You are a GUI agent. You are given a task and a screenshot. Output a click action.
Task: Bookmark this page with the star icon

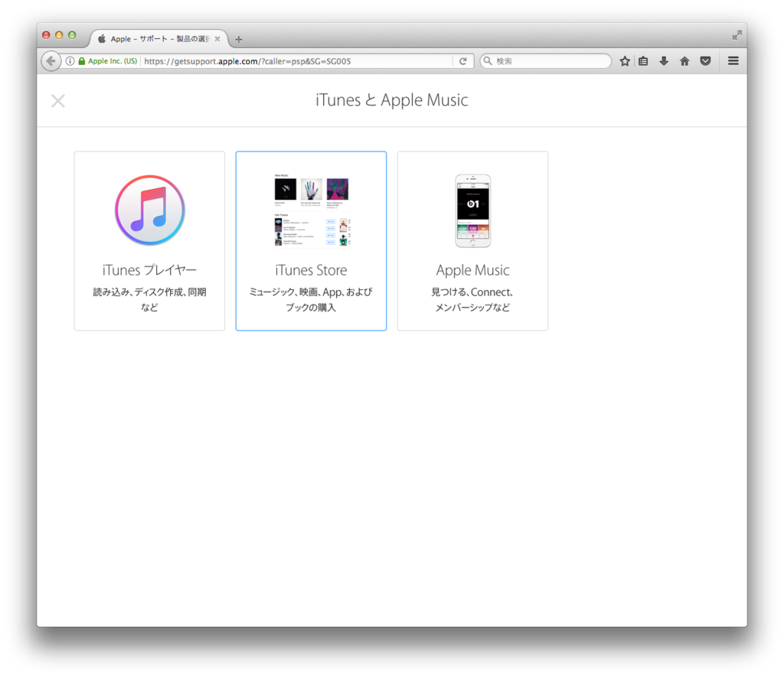[x=625, y=61]
